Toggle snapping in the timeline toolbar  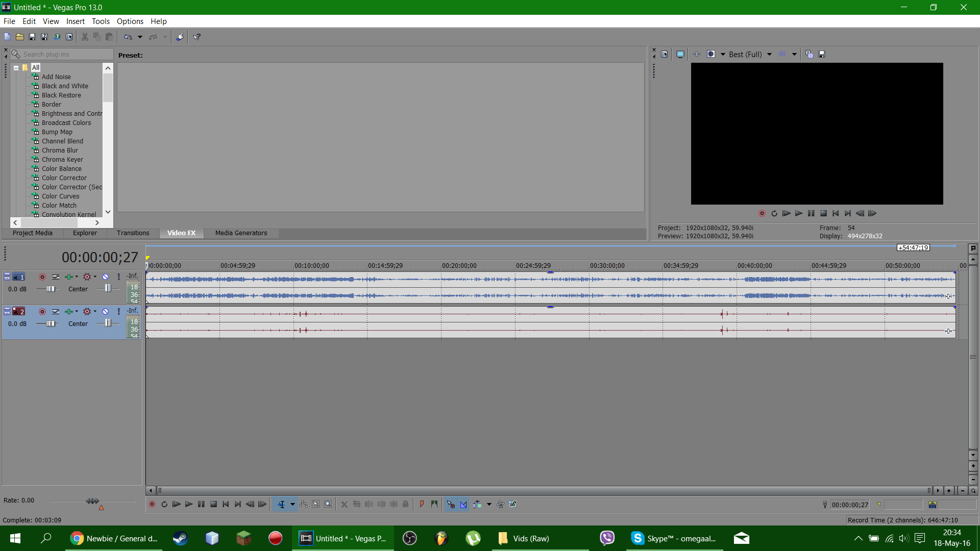click(x=451, y=505)
